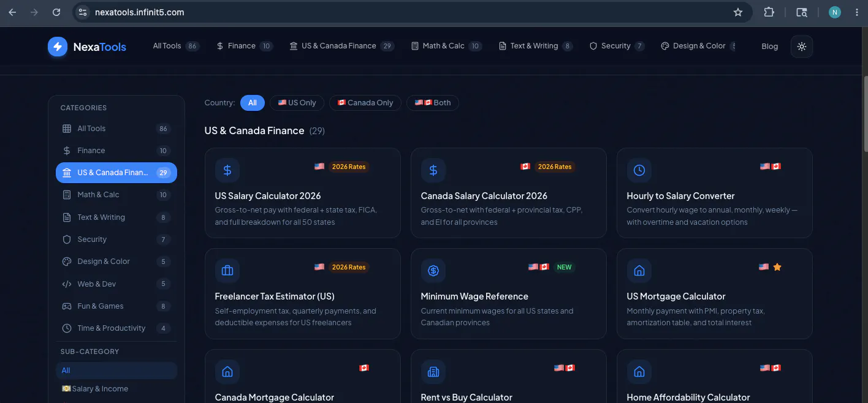Click the browser reload button

point(56,12)
